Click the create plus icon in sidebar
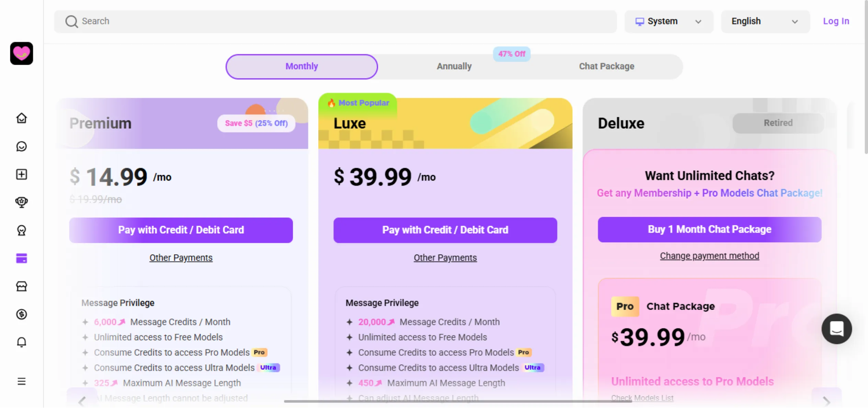This screenshot has height=408, width=868. (21, 174)
